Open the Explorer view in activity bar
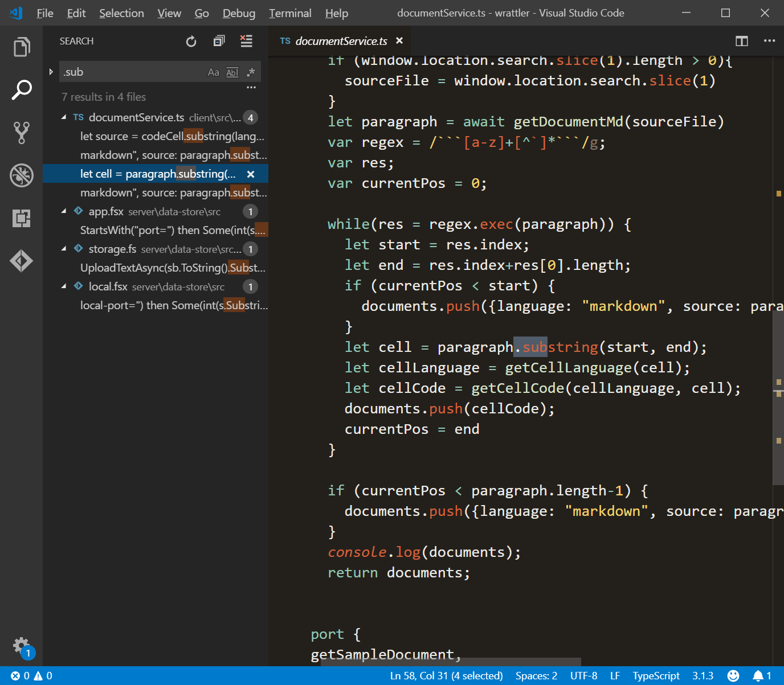 click(x=22, y=47)
